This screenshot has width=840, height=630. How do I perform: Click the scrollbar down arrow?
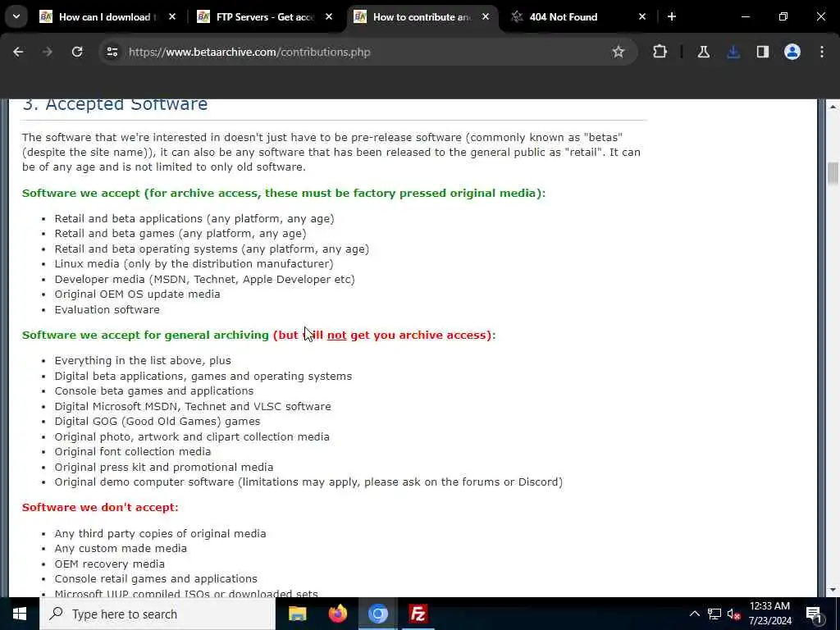click(833, 590)
